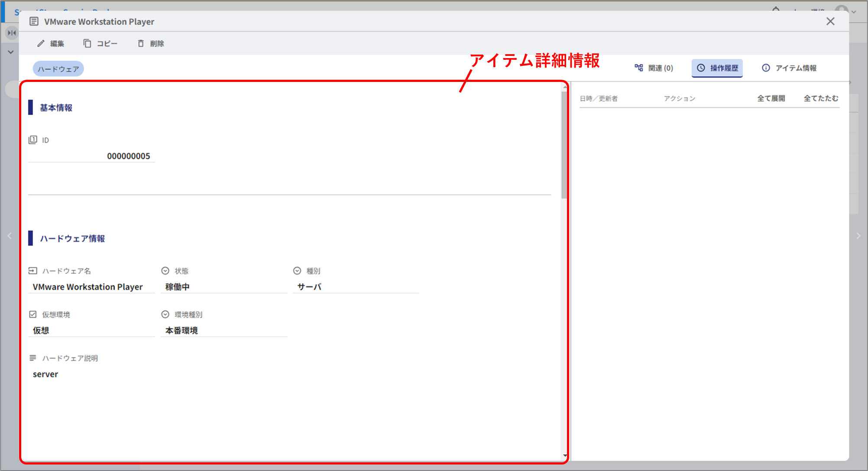The height and width of the screenshot is (471, 868).
Task: Click the 種別 dropdown icon
Action: (297, 271)
